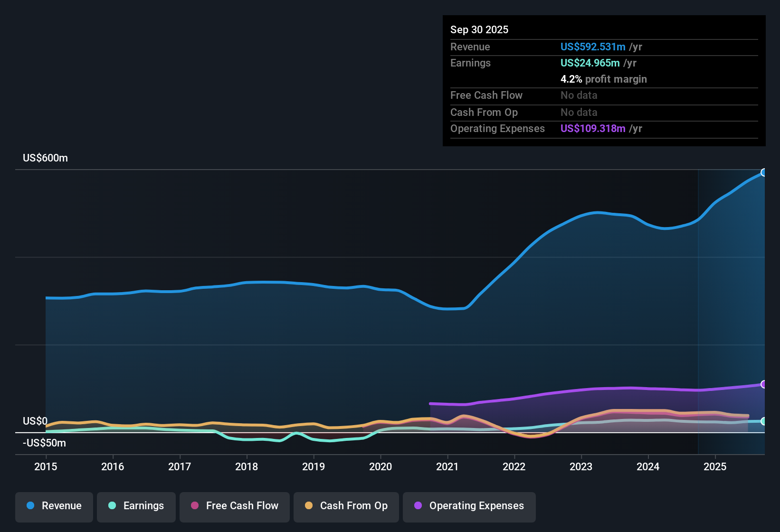
Task: Click the white Revenue endpoint marker on chart
Action: click(x=764, y=172)
